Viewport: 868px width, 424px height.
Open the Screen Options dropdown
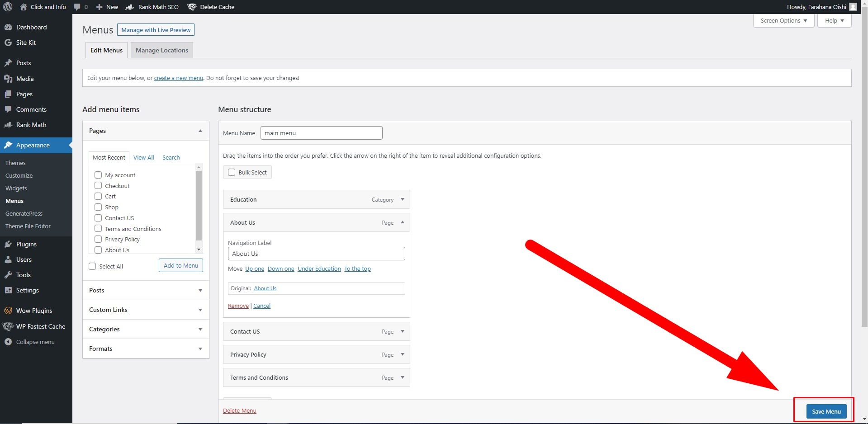[783, 20]
